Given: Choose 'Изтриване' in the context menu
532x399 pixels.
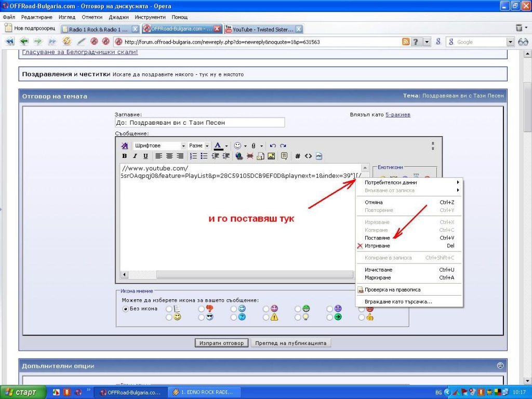Looking at the screenshot, I should click(x=409, y=246).
